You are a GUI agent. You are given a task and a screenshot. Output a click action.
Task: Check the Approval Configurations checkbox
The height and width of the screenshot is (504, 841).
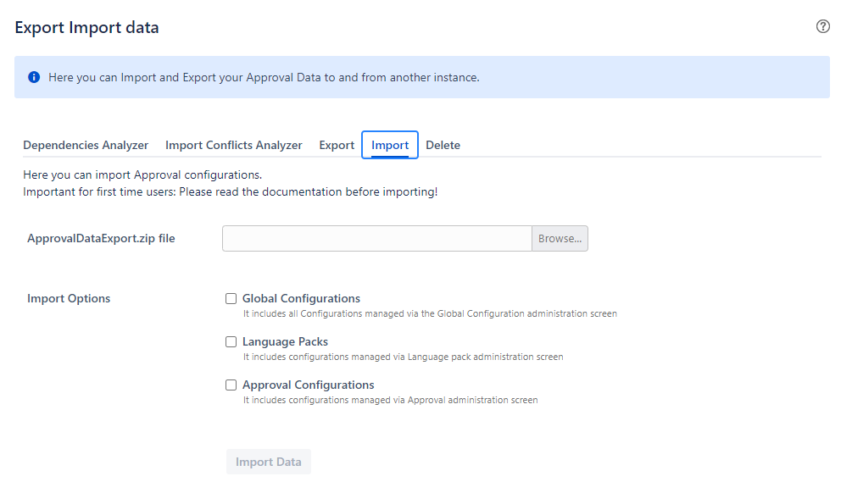(x=231, y=385)
